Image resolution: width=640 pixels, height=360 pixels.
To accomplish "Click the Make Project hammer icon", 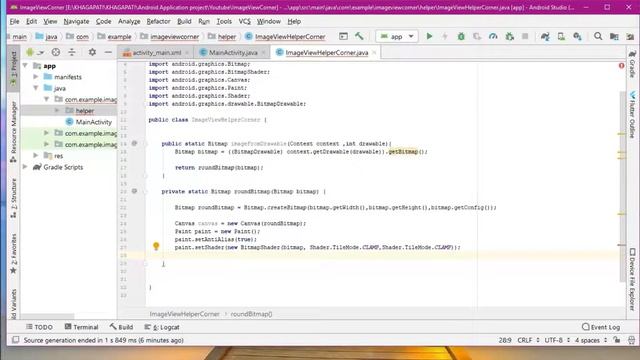I will pos(359,36).
